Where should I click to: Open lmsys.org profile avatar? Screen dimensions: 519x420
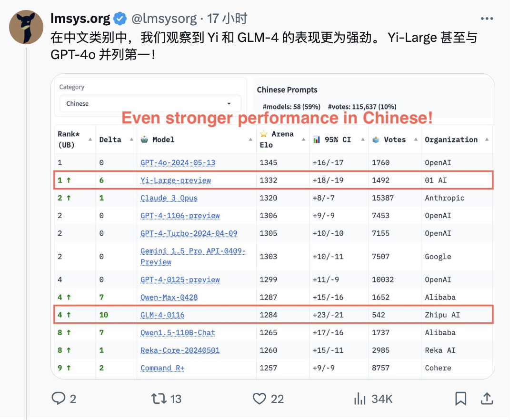click(26, 27)
